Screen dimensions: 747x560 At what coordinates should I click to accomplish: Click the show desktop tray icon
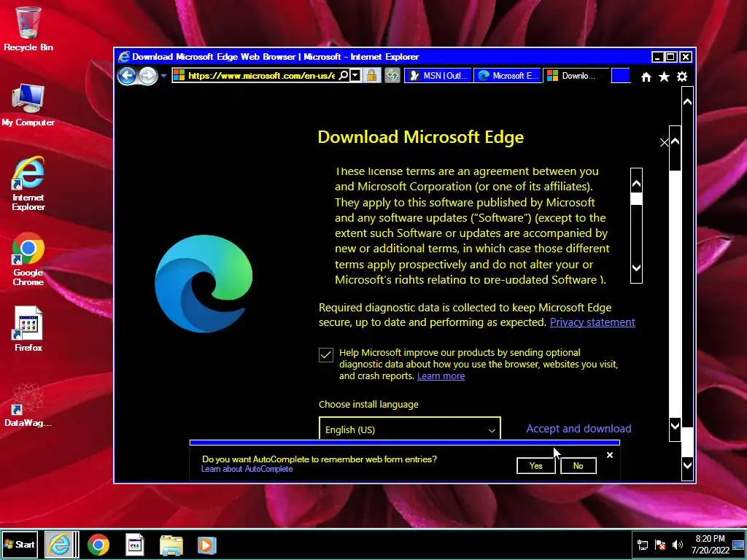click(x=738, y=545)
